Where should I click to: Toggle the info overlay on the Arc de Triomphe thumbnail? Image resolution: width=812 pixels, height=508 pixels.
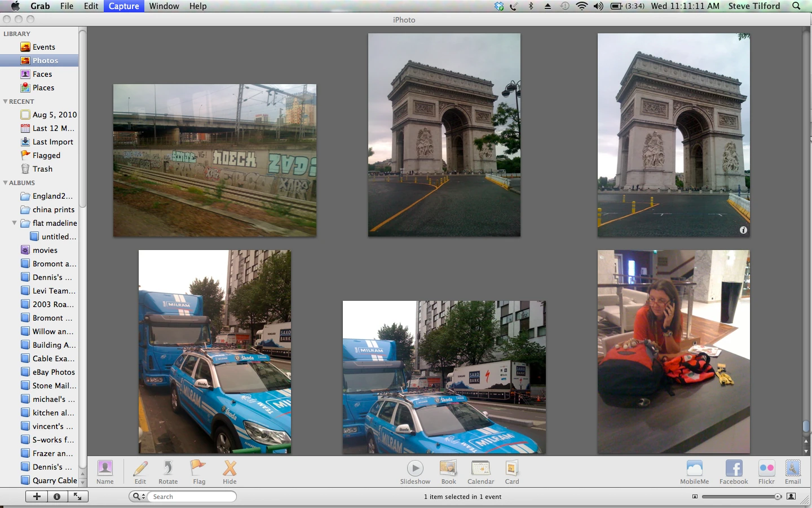tap(743, 230)
